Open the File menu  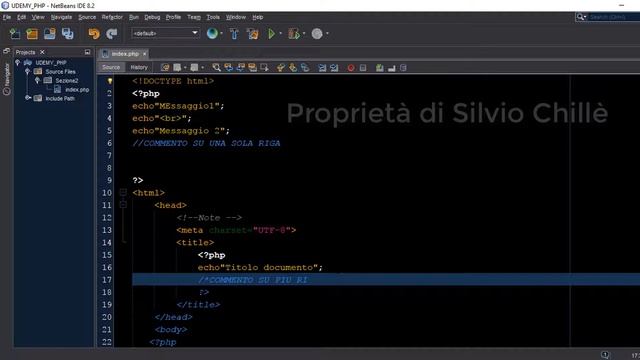point(7,17)
